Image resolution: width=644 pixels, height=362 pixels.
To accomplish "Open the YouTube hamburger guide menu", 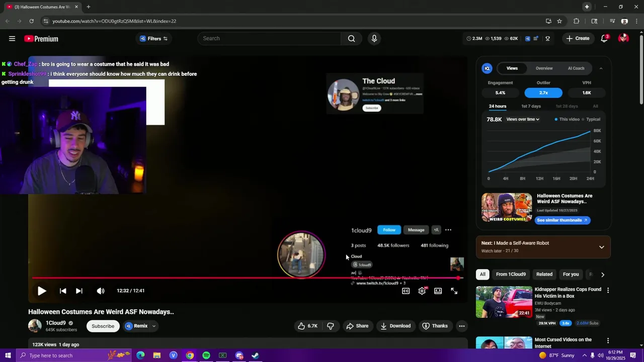I will click(x=12, y=39).
